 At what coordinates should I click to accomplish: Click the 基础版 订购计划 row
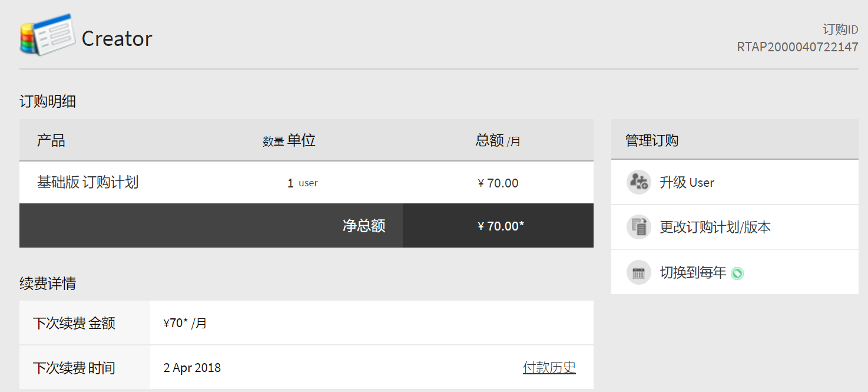pyautogui.click(x=88, y=182)
